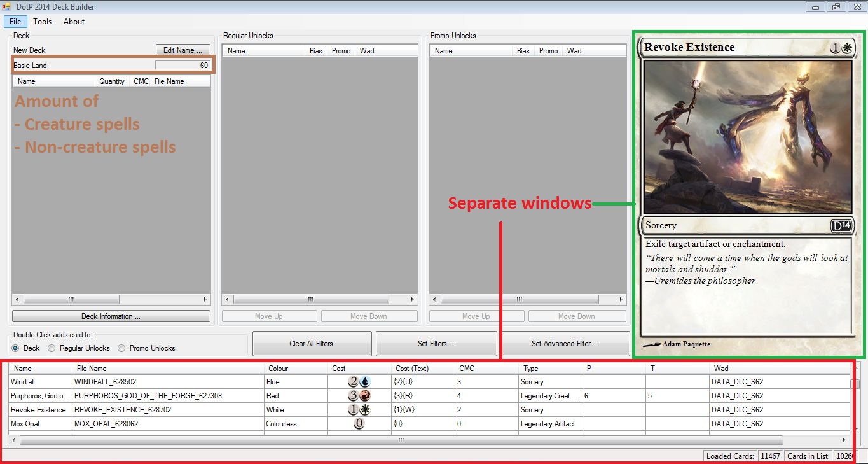Screen dimensions: 868x464
Task: Open the Deck Information dialog
Action: (x=111, y=316)
